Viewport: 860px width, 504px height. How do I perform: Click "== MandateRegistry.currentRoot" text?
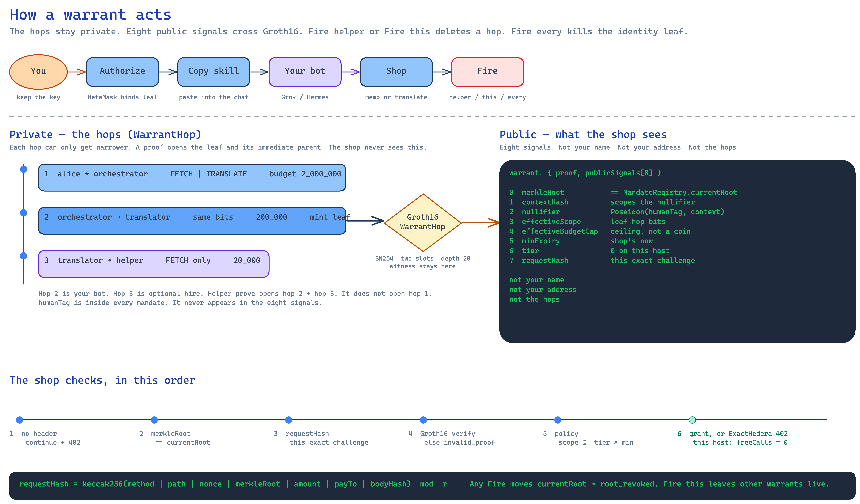674,192
